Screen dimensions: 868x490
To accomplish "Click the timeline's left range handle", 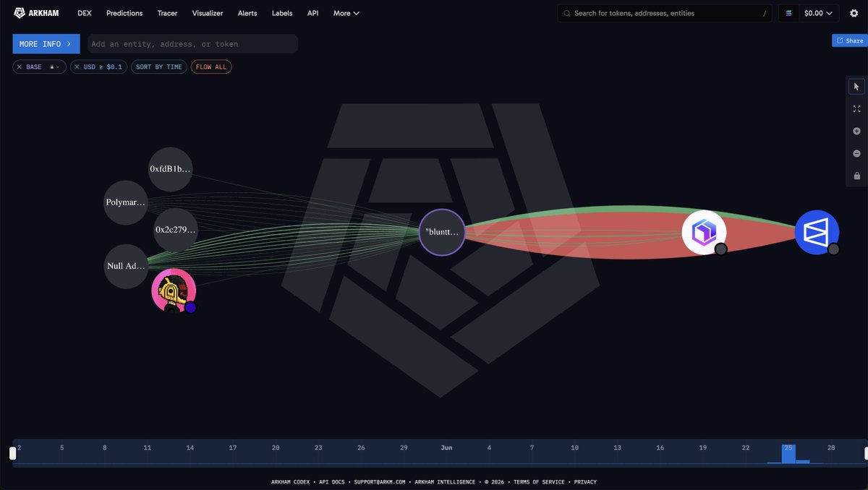I will click(12, 453).
